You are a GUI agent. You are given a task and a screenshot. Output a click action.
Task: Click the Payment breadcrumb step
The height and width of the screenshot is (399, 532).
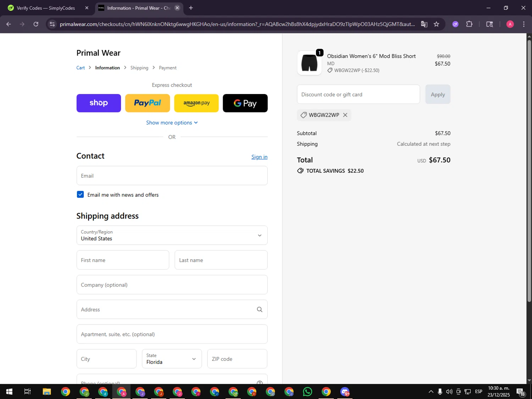click(x=168, y=68)
